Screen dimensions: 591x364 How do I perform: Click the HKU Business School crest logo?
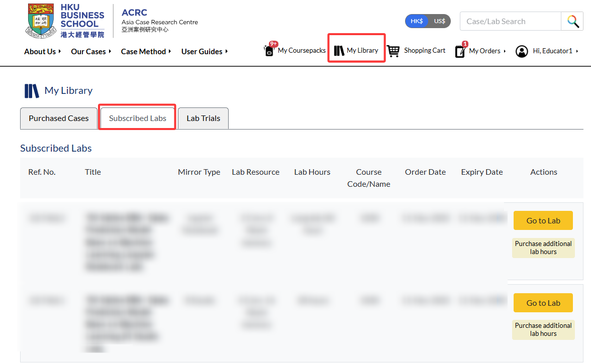tap(41, 21)
